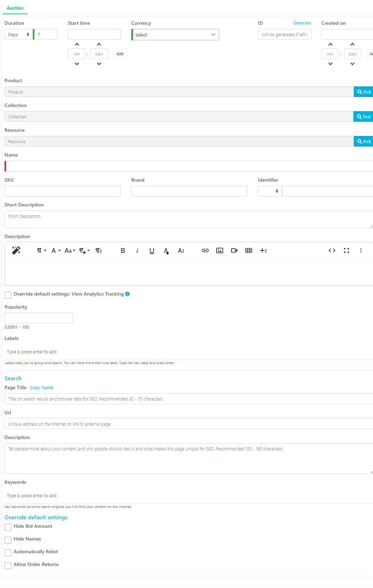373x588 pixels.
Task: Enable Allow Order Returns checkbox
Action: pyautogui.click(x=8, y=565)
